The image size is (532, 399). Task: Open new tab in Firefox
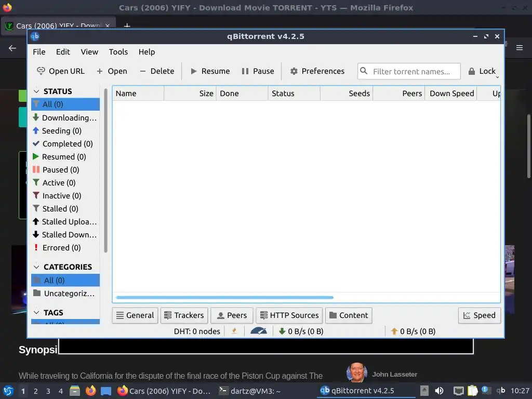[x=127, y=26]
